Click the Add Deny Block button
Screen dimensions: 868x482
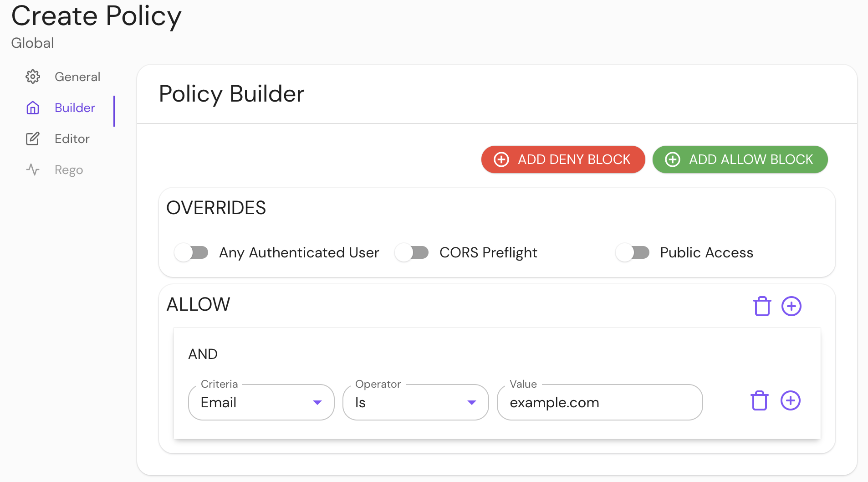point(563,159)
